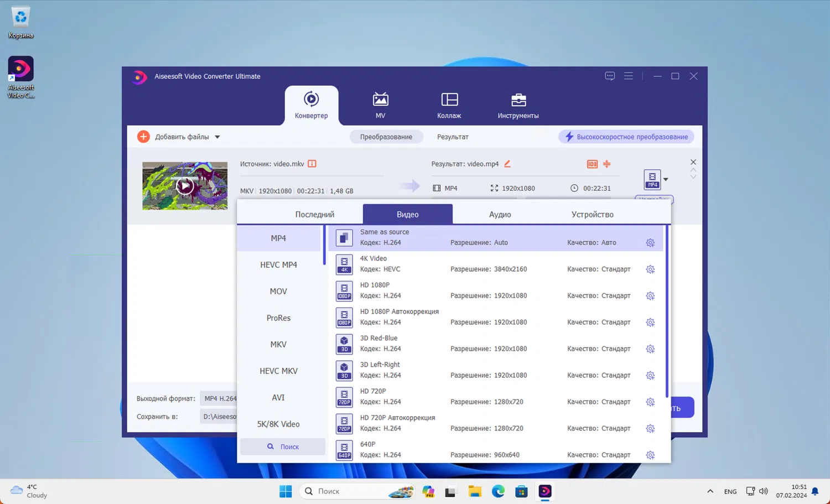Image resolution: width=830 pixels, height=504 pixels.
Task: Click the rename pencil icon next to video.mp4
Action: click(x=507, y=164)
